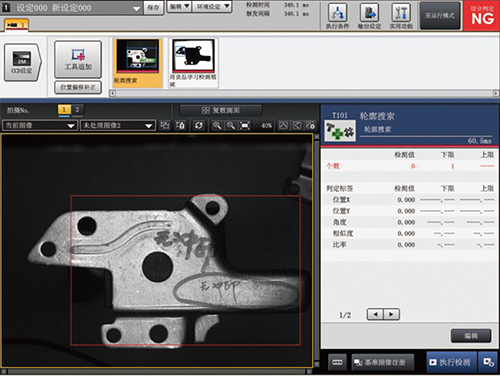Click the refresh image icon
This screenshot has height=378, width=500.
[x=199, y=126]
